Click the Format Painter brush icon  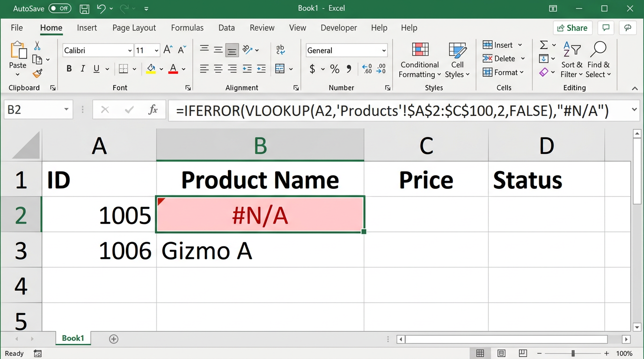pyautogui.click(x=37, y=73)
